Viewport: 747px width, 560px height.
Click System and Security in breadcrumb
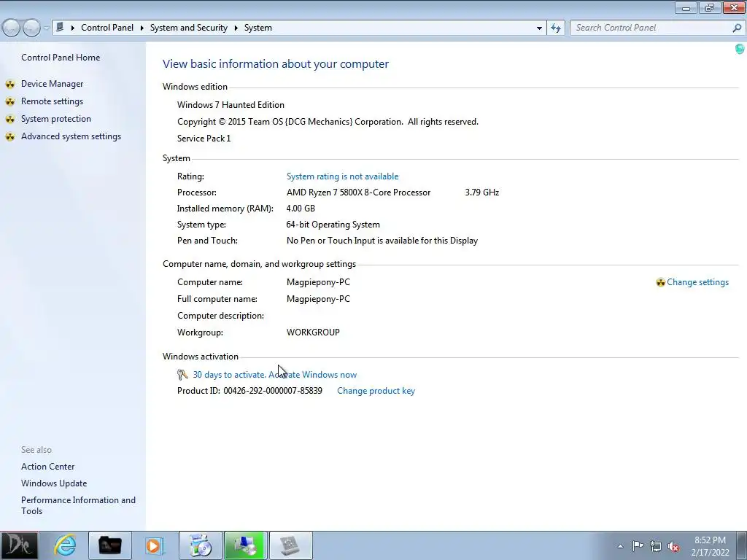pyautogui.click(x=189, y=28)
